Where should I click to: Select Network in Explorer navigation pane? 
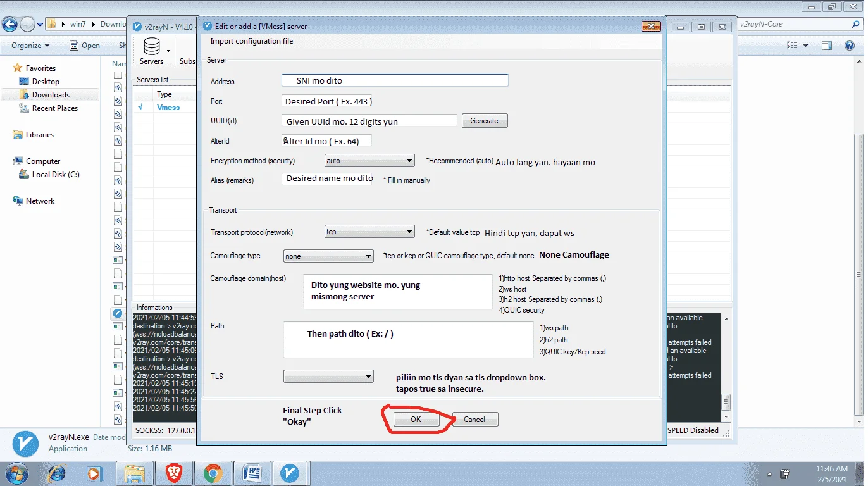pyautogui.click(x=40, y=201)
